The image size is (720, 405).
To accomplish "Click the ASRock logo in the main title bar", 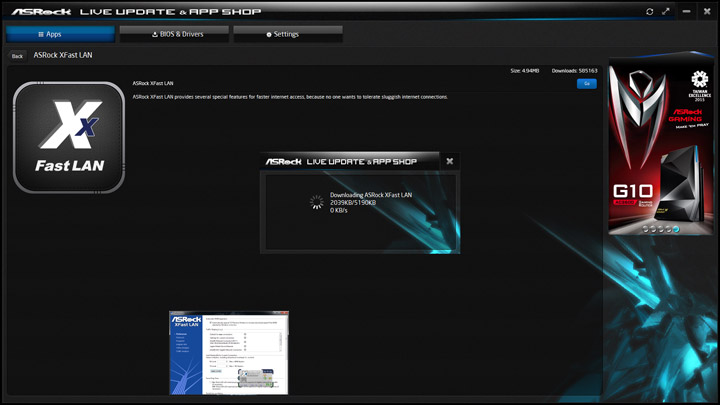I will (x=41, y=11).
